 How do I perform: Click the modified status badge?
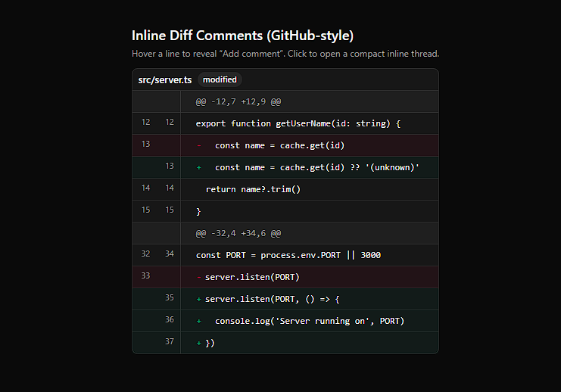point(220,79)
